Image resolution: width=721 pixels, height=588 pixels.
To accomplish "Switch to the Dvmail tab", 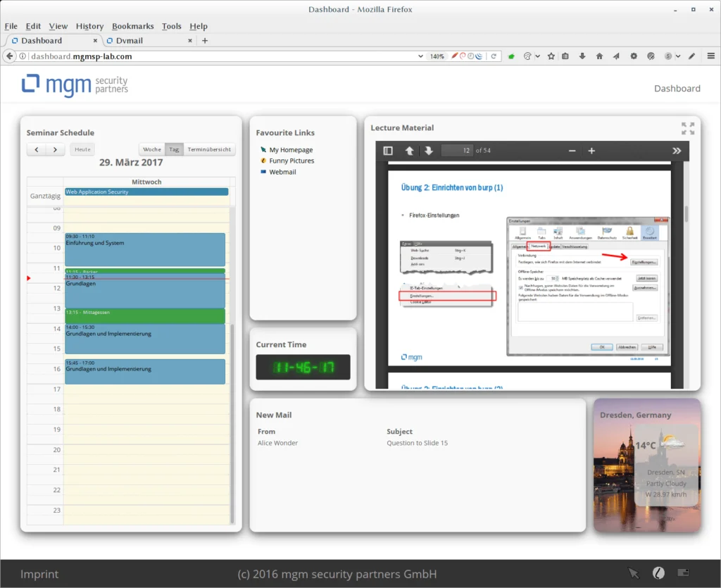I will 130,41.
